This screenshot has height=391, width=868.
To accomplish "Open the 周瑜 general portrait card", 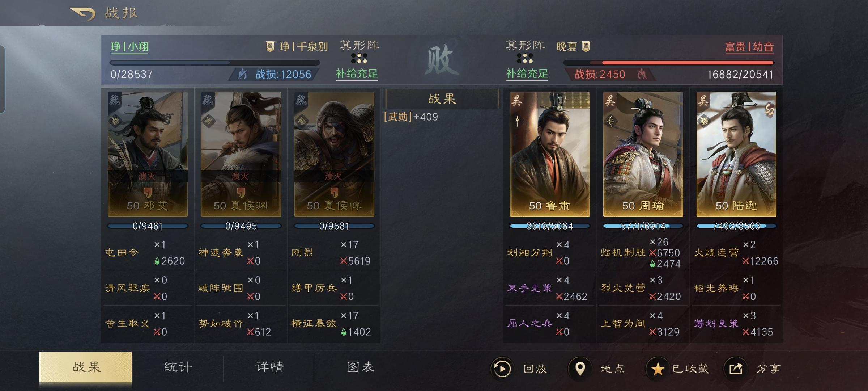I will (643, 155).
